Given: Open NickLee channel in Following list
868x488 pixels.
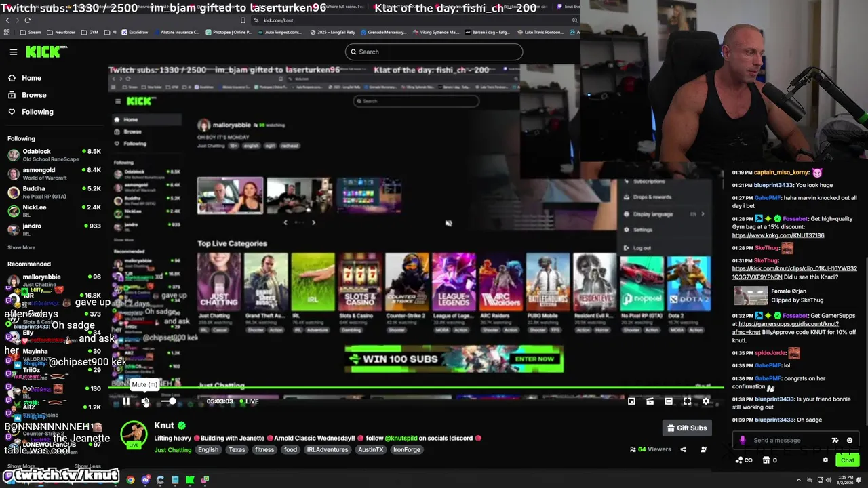Looking at the screenshot, I should click(54, 211).
